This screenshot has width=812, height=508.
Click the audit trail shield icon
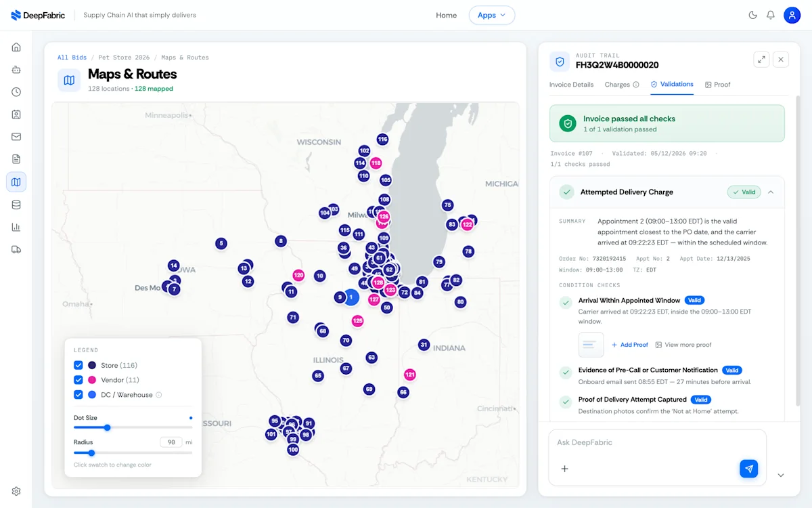click(560, 62)
